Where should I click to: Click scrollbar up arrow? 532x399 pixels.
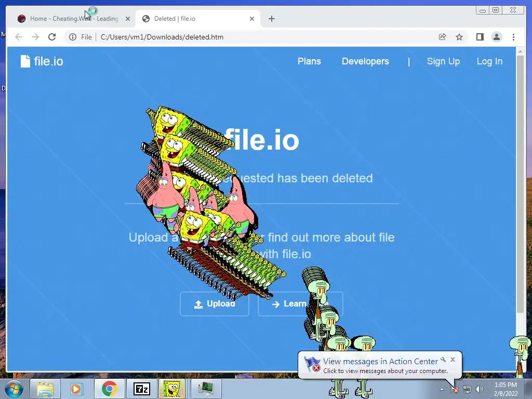(520, 52)
